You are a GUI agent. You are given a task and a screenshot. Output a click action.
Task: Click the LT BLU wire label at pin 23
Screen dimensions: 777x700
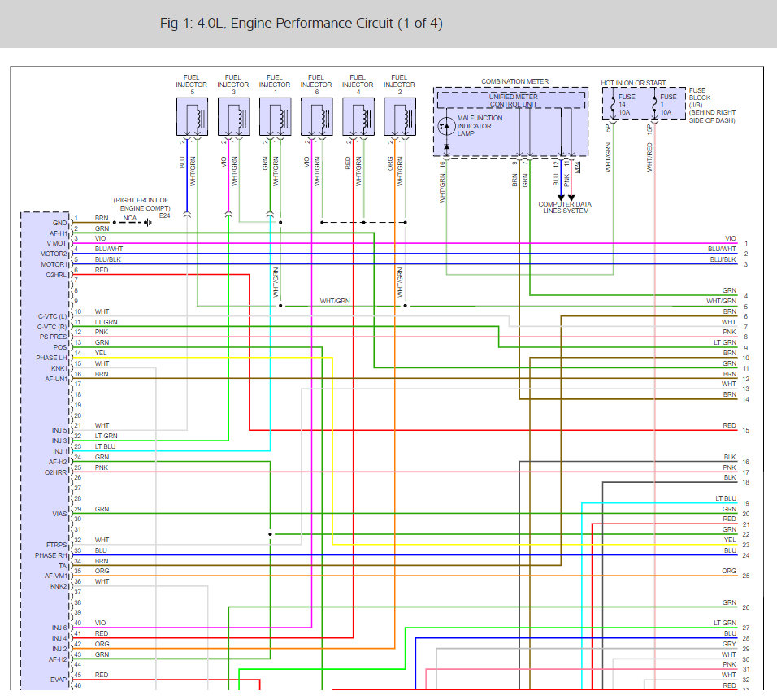pos(105,446)
